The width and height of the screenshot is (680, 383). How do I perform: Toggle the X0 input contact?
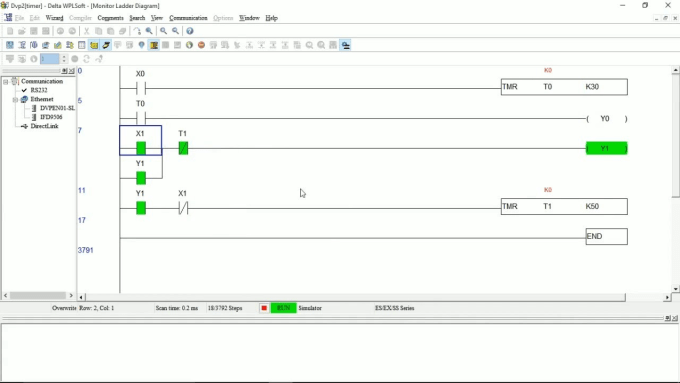[141, 88]
